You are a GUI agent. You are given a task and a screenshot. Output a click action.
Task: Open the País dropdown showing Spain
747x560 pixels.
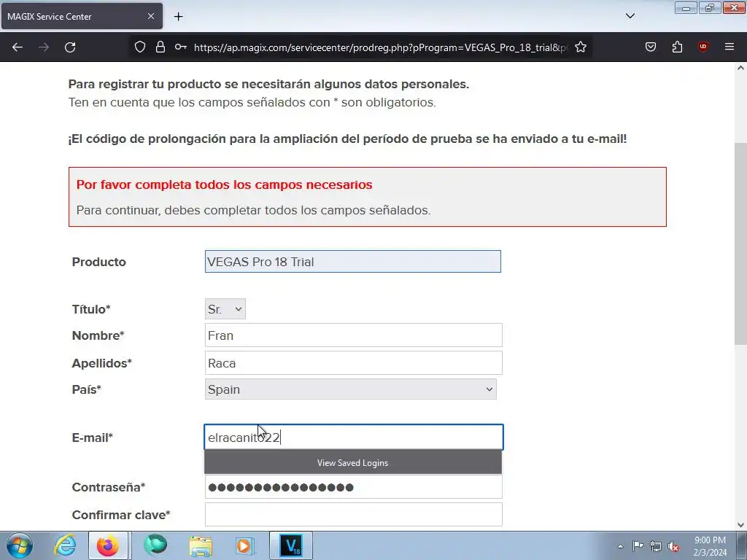pos(350,389)
